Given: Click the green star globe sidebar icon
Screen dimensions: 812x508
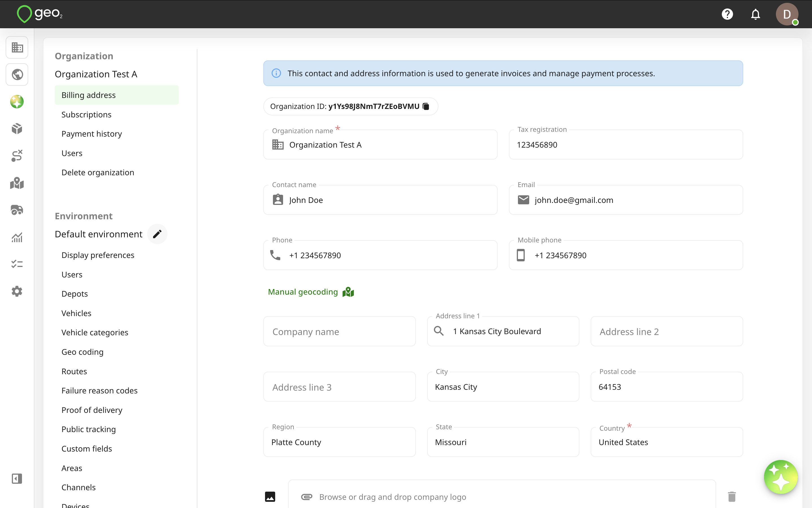Looking at the screenshot, I should click(17, 102).
